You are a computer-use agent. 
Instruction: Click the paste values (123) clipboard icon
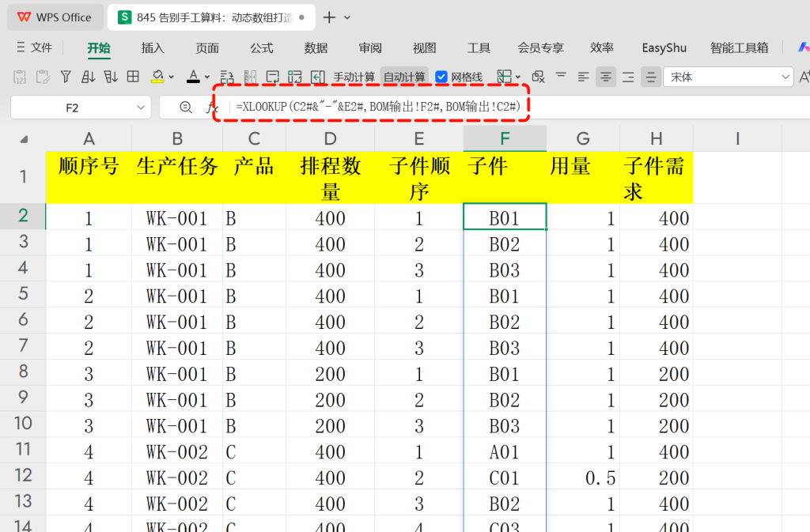[x=20, y=77]
